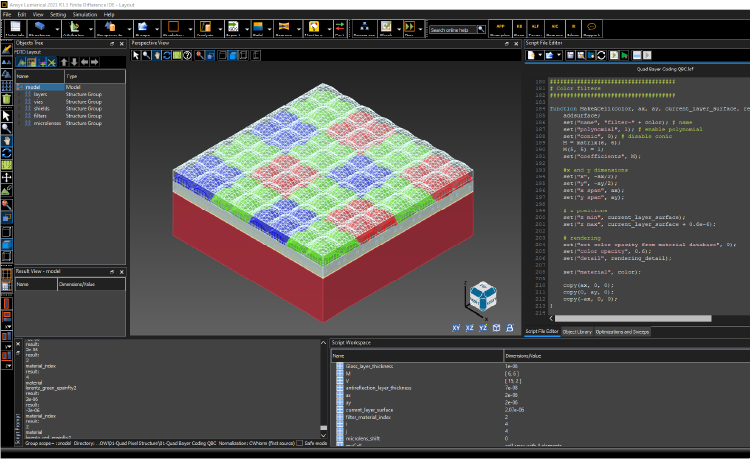Click Zoom tool in Perspective View toolbar
This screenshot has height=459, width=750.
(x=146, y=55)
